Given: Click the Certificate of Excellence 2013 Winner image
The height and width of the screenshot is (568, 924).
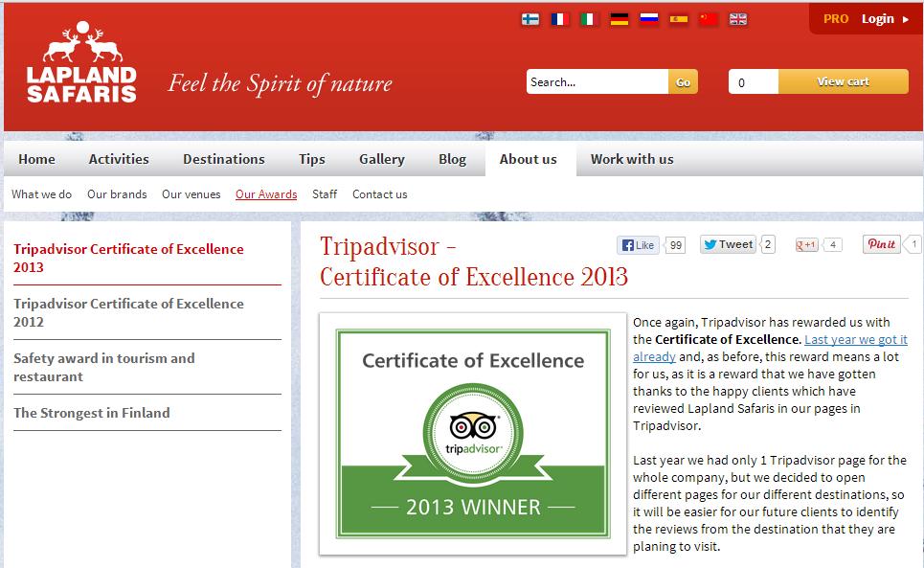Looking at the screenshot, I should point(473,434).
